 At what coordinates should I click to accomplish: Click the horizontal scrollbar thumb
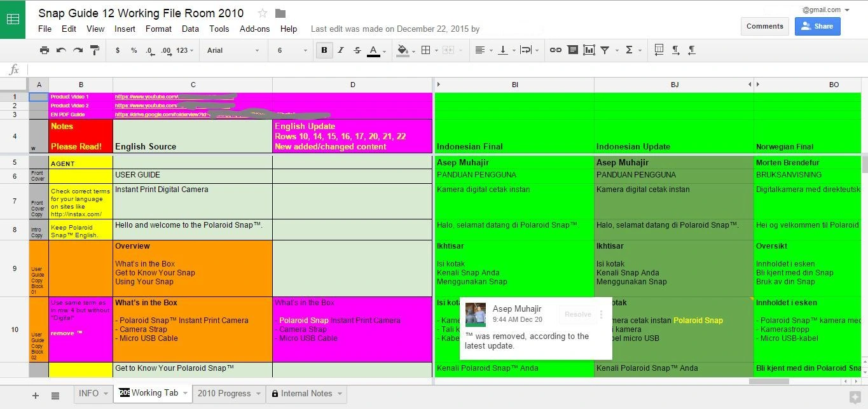click(x=769, y=382)
